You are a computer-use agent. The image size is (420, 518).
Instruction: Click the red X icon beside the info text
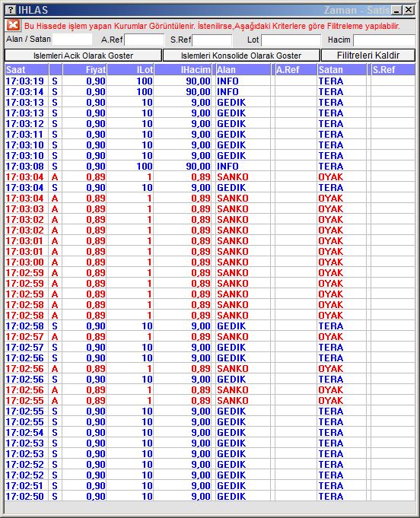click(x=13, y=25)
